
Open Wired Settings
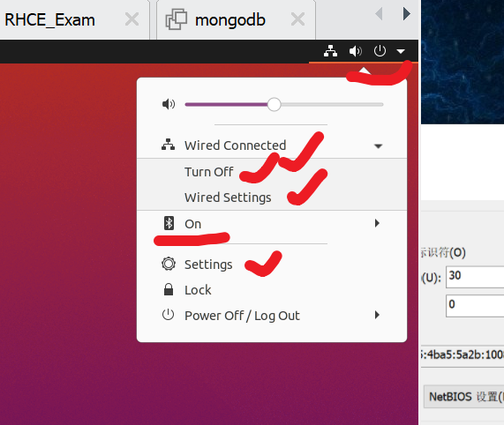click(228, 198)
